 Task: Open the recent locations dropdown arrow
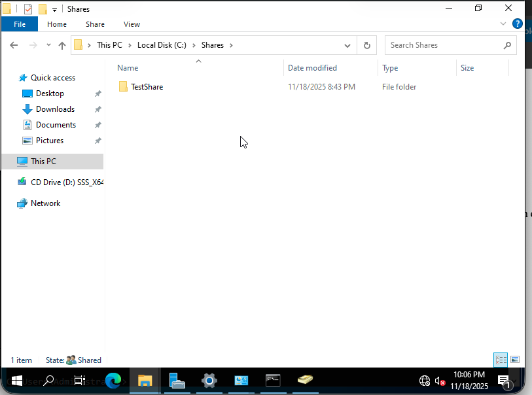48,44
